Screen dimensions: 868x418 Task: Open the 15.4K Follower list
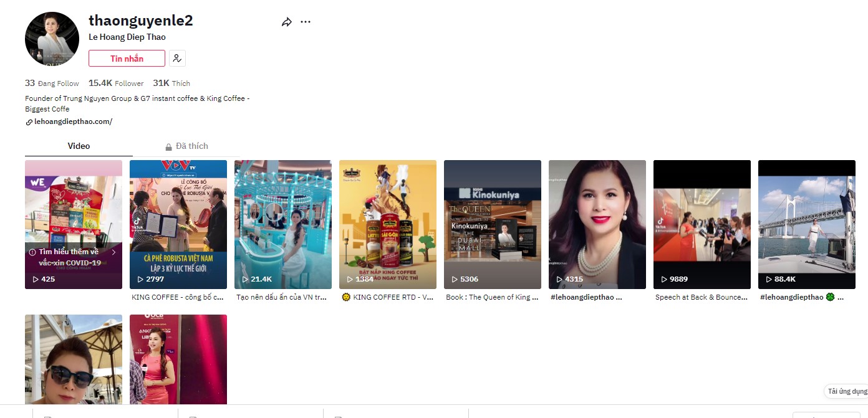pyautogui.click(x=116, y=83)
